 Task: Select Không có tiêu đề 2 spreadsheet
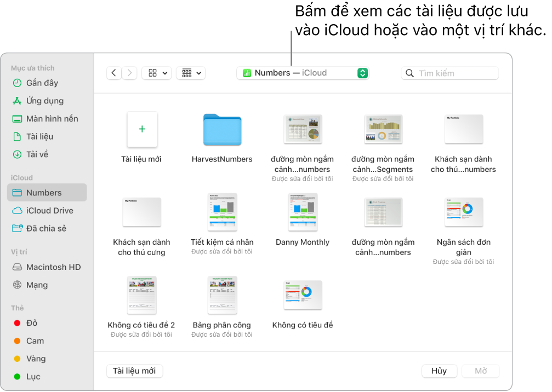point(142,295)
